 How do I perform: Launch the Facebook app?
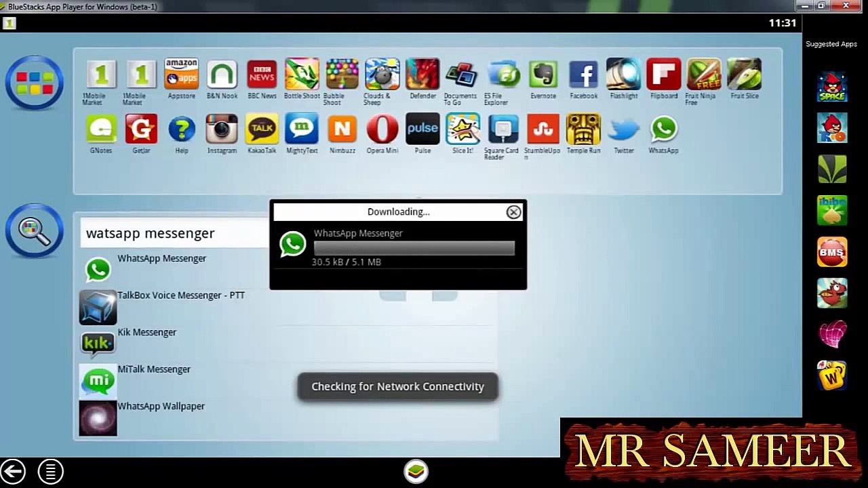tap(583, 74)
